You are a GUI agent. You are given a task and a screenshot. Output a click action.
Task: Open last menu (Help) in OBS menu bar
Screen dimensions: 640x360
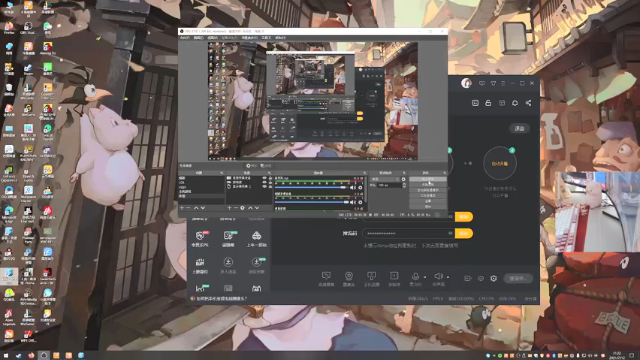click(x=280, y=38)
